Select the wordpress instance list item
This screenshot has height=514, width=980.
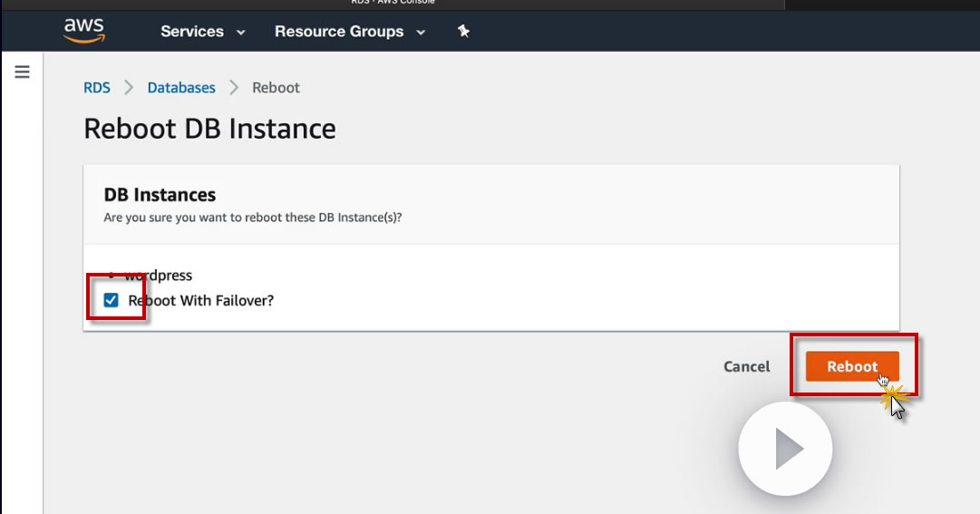(159, 276)
